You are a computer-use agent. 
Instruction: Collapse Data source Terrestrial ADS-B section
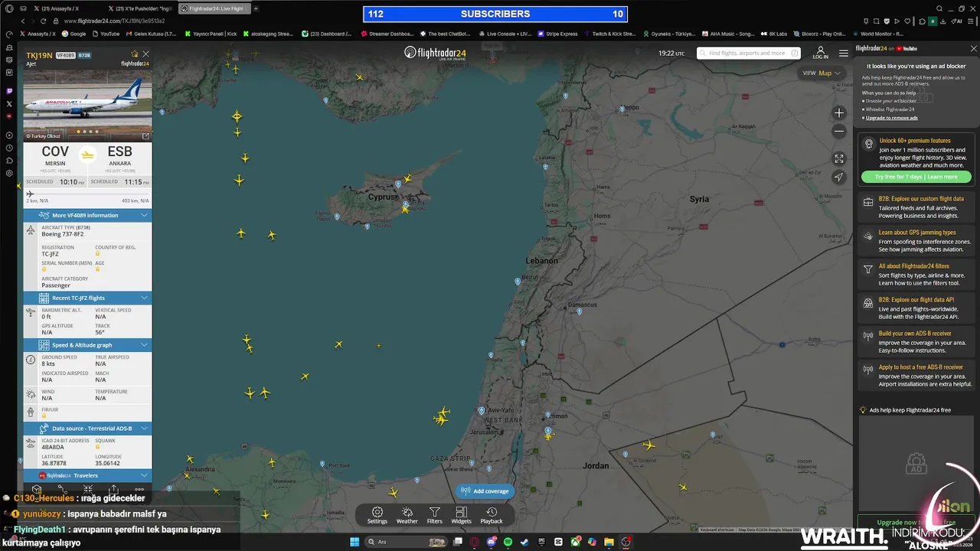pos(87,429)
